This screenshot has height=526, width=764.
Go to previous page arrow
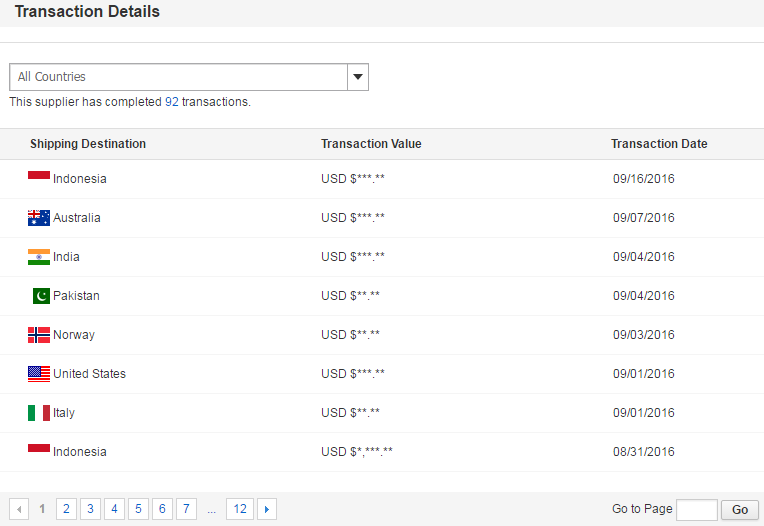point(19,509)
